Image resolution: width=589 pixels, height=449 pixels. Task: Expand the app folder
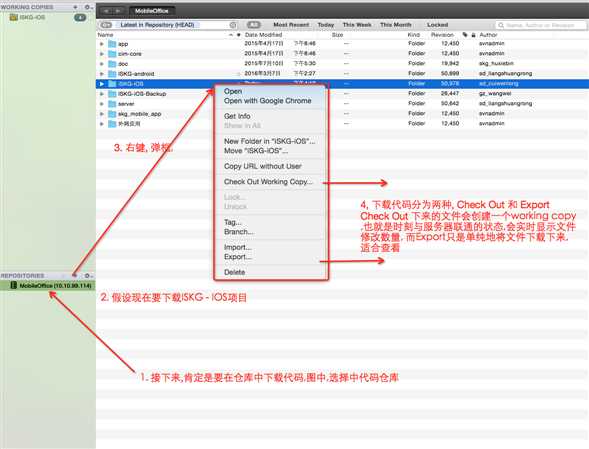[101, 44]
